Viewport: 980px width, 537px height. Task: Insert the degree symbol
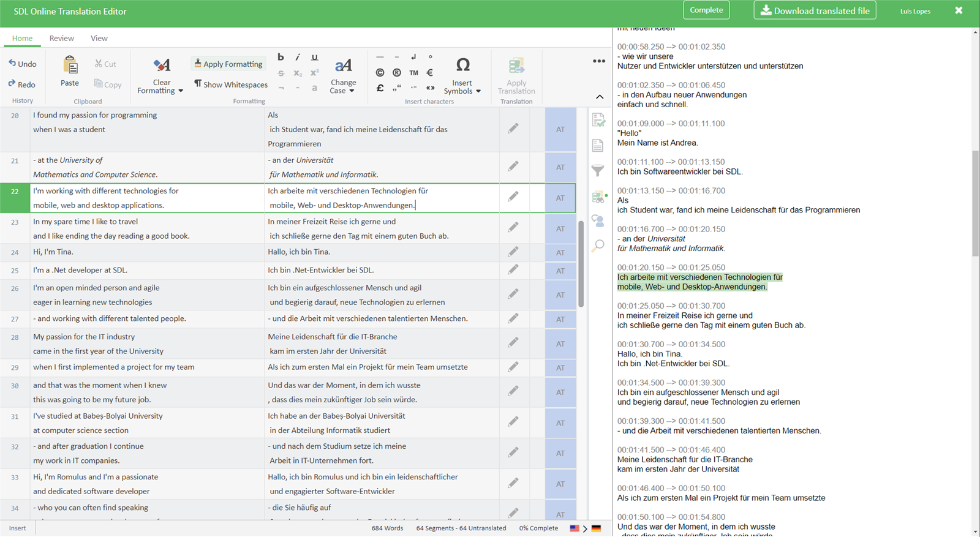430,57
